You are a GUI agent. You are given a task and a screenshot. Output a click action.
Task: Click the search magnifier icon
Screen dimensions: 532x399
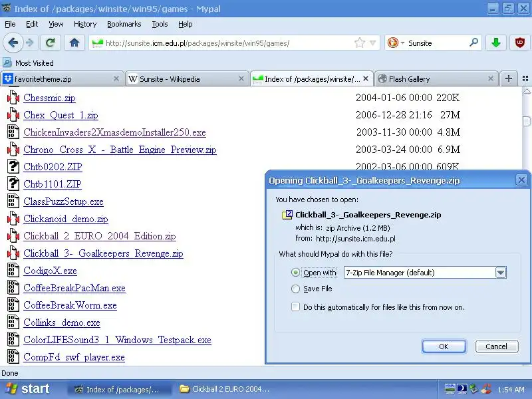pyautogui.click(x=473, y=43)
